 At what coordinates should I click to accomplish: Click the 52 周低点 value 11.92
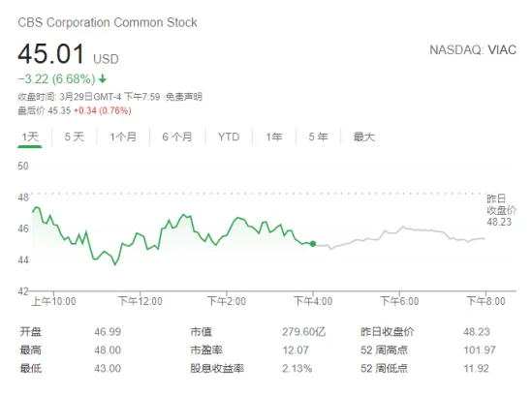click(477, 368)
